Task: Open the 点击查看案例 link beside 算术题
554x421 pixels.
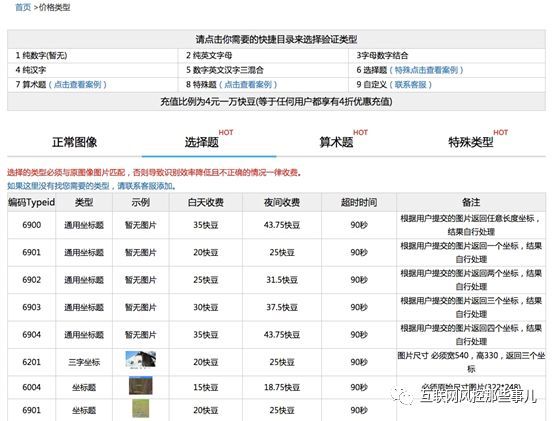Action: tap(77, 84)
